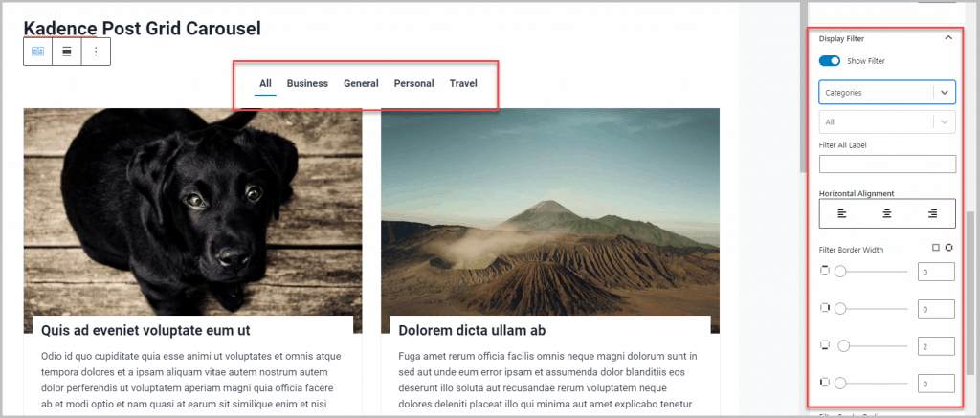Open the All terms dropdown
Screen dimensions: 980x418
887,121
